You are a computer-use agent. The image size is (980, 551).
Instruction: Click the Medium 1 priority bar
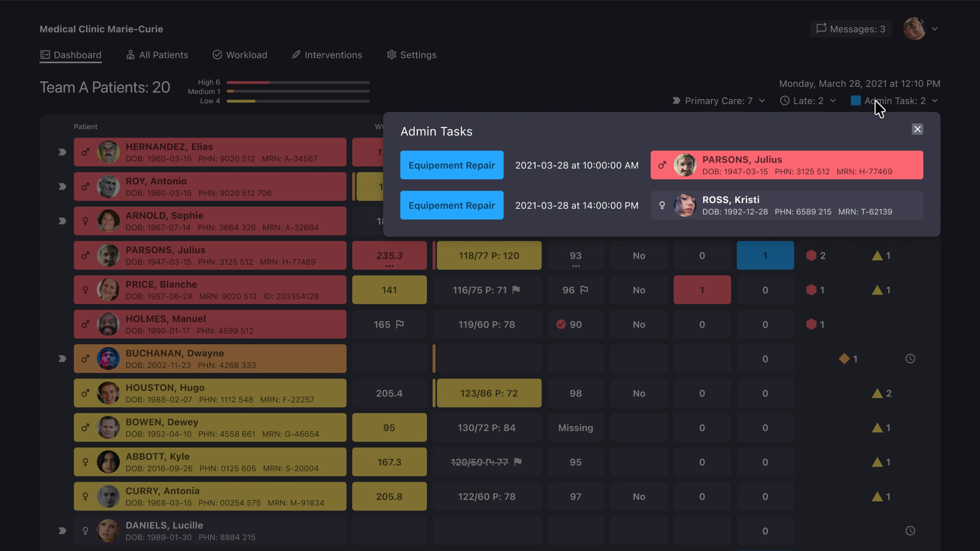coord(298,91)
